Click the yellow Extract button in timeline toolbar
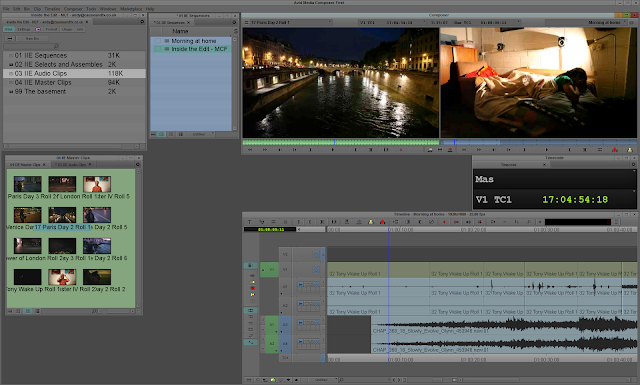This screenshot has height=385, width=640. point(371,222)
